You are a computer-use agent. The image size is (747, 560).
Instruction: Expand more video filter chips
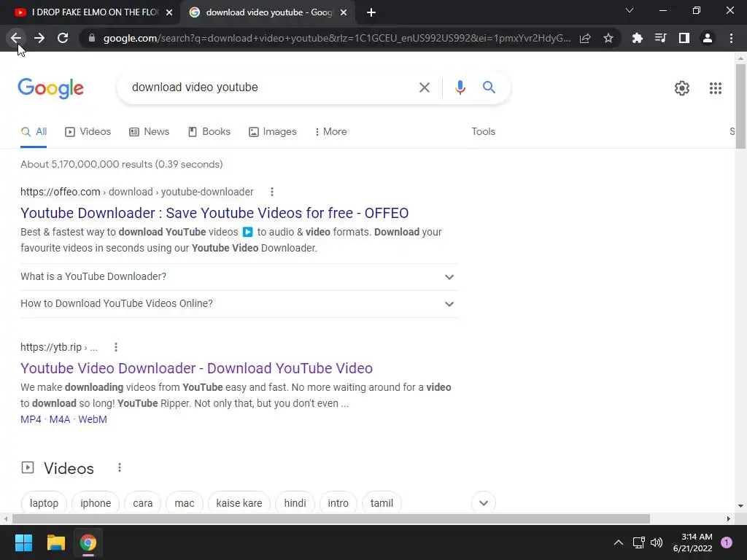coord(484,503)
